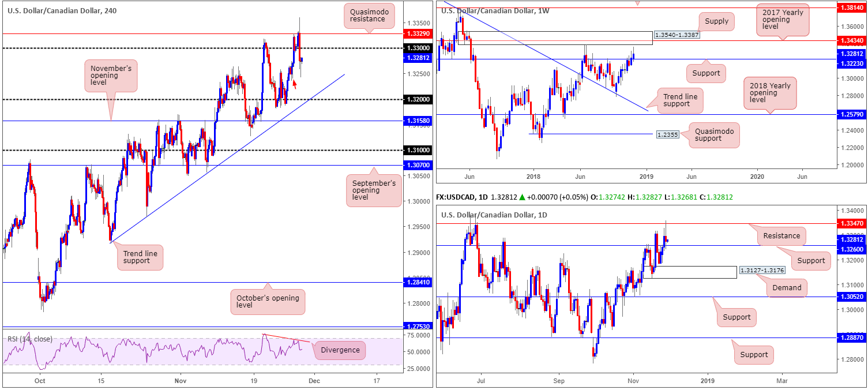The width and height of the screenshot is (868, 390).
Task: Open the 2018 Yearly opening level callout
Action: pyautogui.click(x=770, y=92)
